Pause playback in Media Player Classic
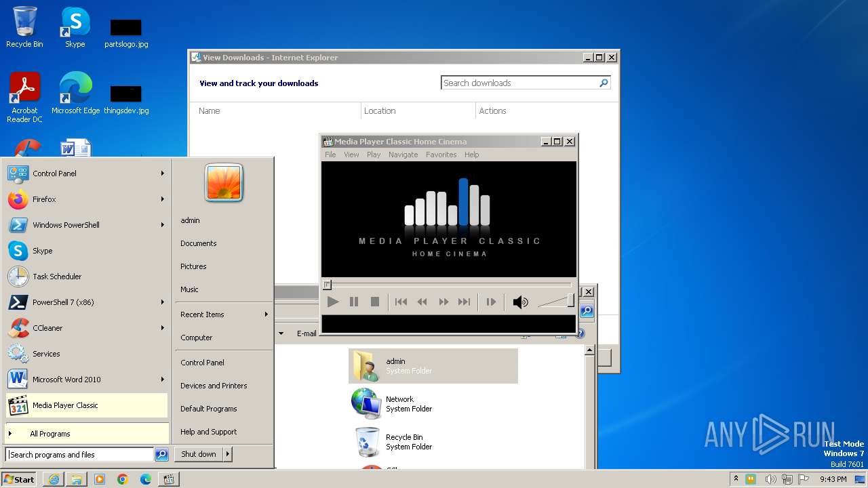 tap(354, 302)
